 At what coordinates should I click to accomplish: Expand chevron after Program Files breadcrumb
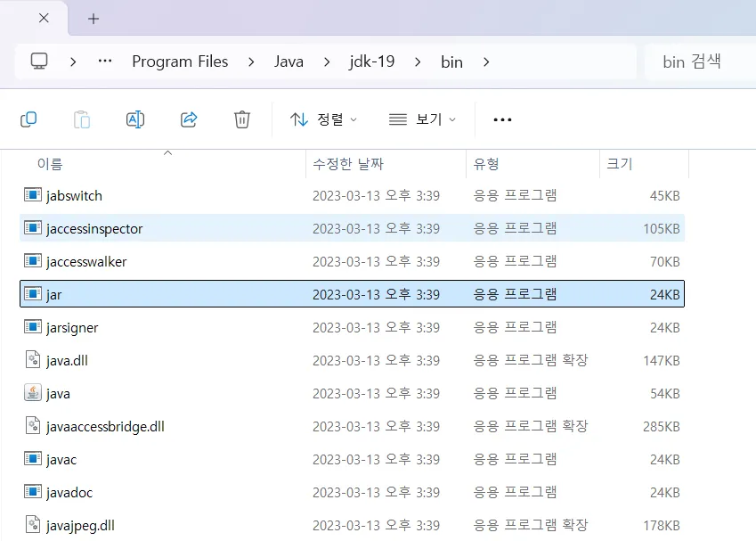coord(251,61)
